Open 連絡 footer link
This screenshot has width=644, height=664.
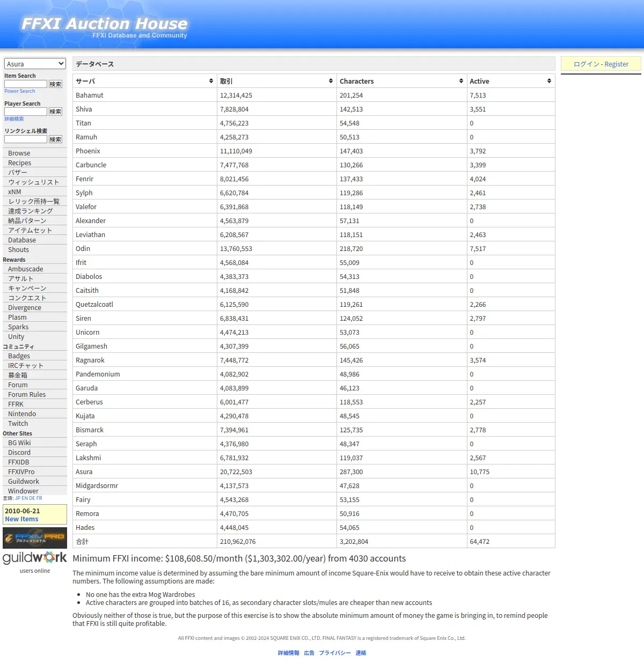click(361, 653)
